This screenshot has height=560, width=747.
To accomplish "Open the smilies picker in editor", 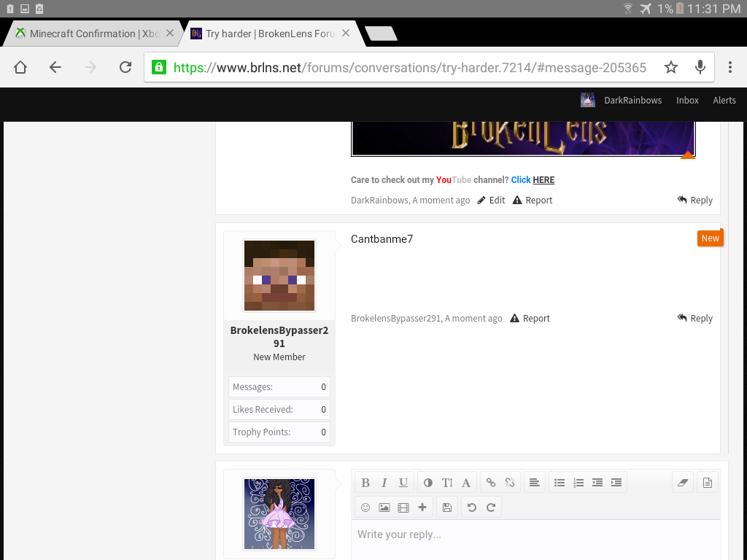I will coord(365,507).
